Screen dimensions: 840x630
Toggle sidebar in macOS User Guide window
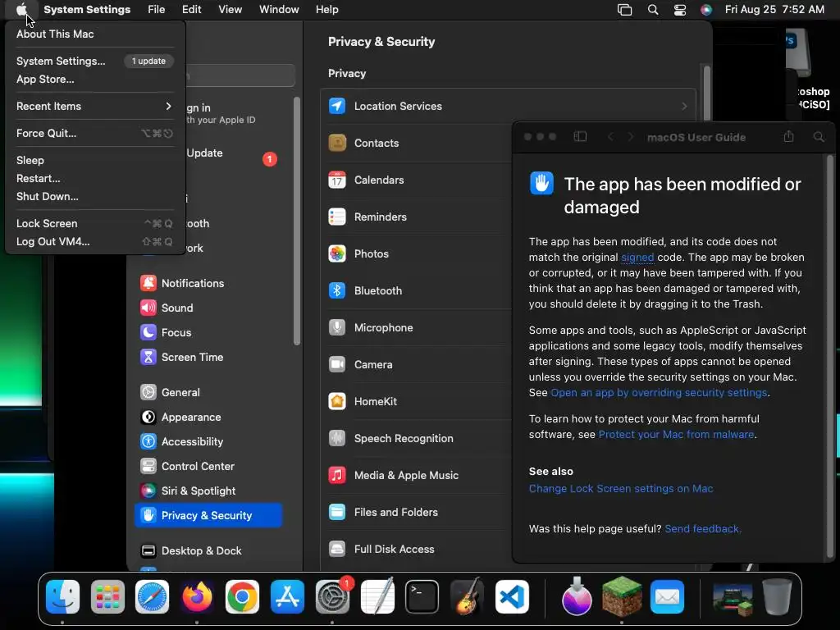click(580, 137)
